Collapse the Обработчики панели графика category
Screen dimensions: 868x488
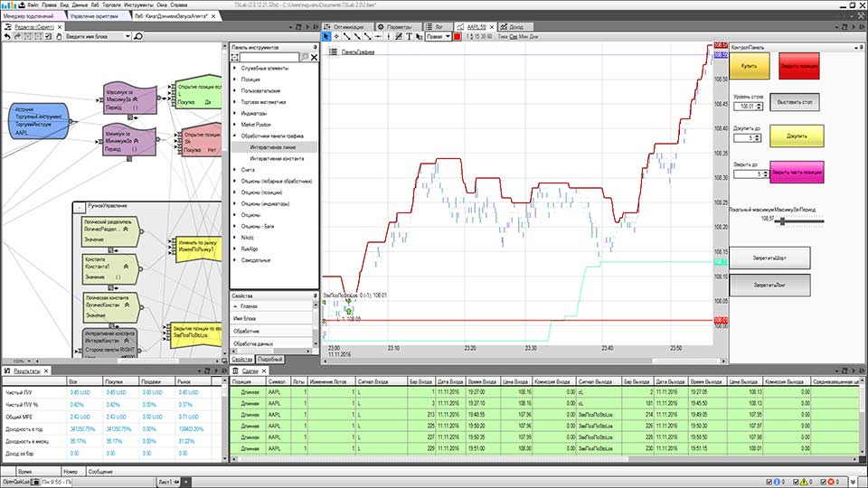click(235, 136)
